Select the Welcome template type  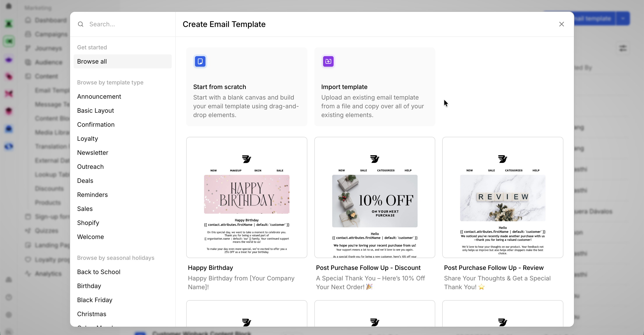pos(90,237)
